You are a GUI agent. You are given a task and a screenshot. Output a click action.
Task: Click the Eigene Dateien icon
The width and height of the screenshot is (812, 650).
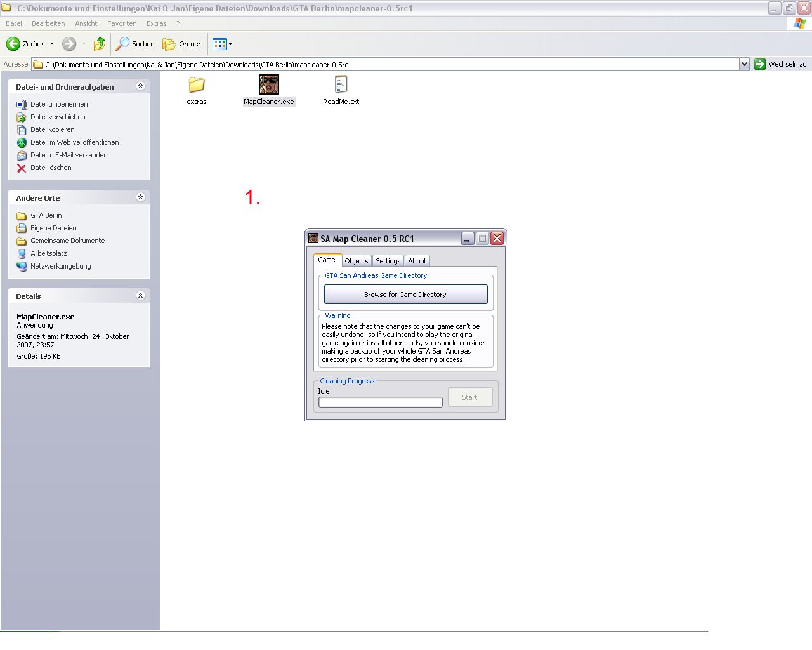[22, 229]
